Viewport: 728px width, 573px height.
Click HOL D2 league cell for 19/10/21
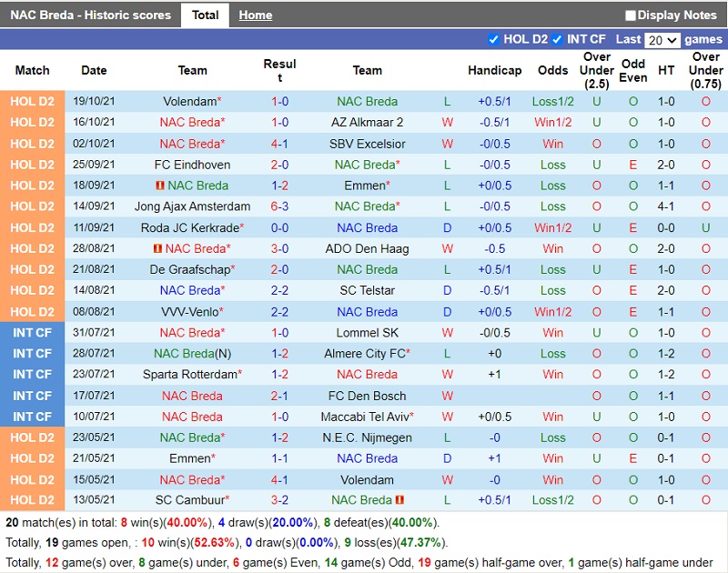32,102
